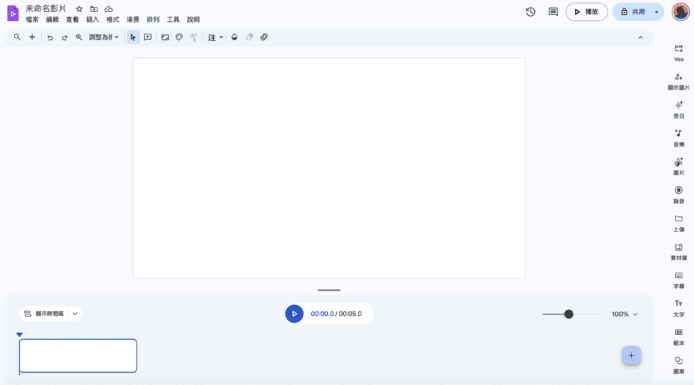Undo the last action
694x385 pixels.
point(50,38)
